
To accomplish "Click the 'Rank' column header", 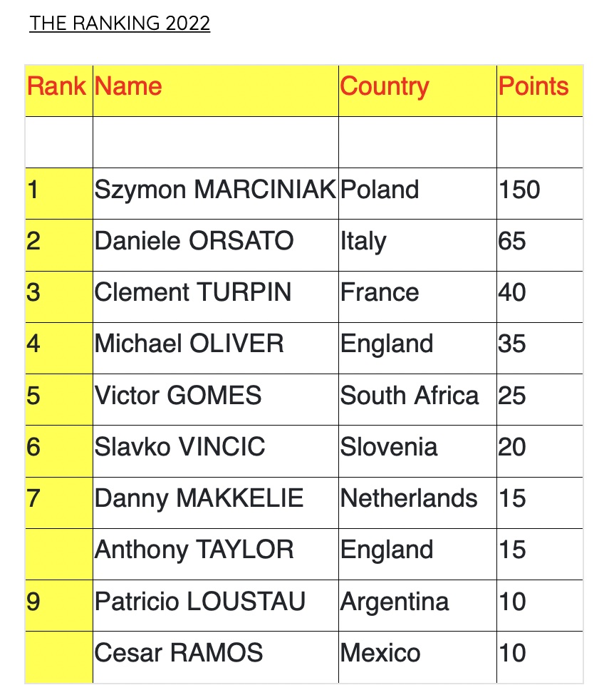I will [x=57, y=87].
